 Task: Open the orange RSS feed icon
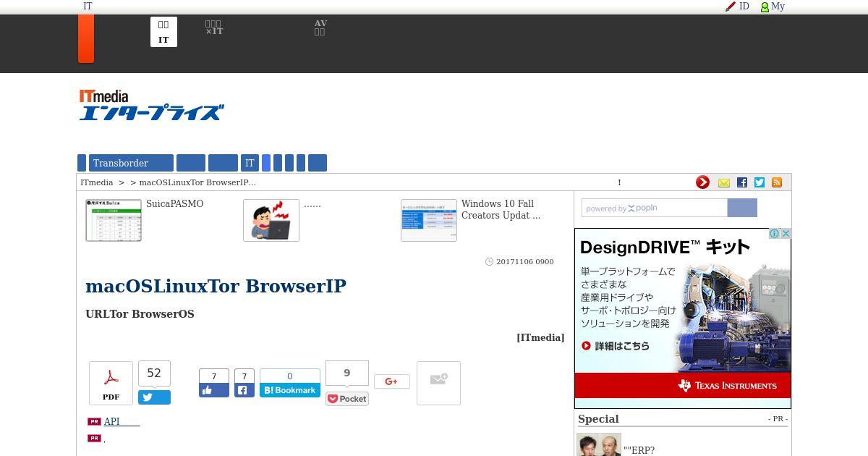[777, 182]
